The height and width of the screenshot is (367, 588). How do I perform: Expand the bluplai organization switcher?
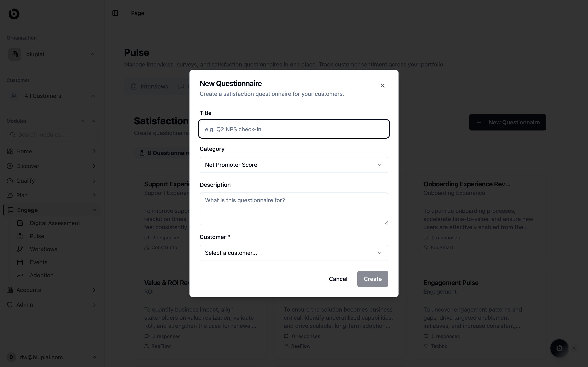coord(52,54)
